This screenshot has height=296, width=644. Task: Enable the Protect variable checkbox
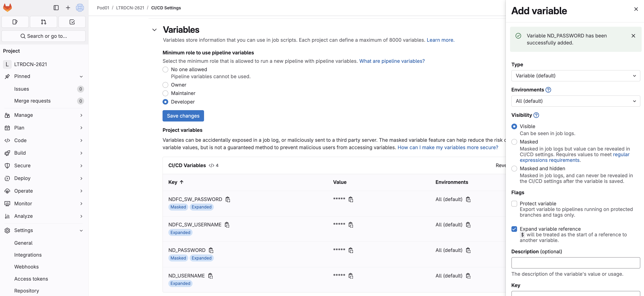pyautogui.click(x=514, y=204)
